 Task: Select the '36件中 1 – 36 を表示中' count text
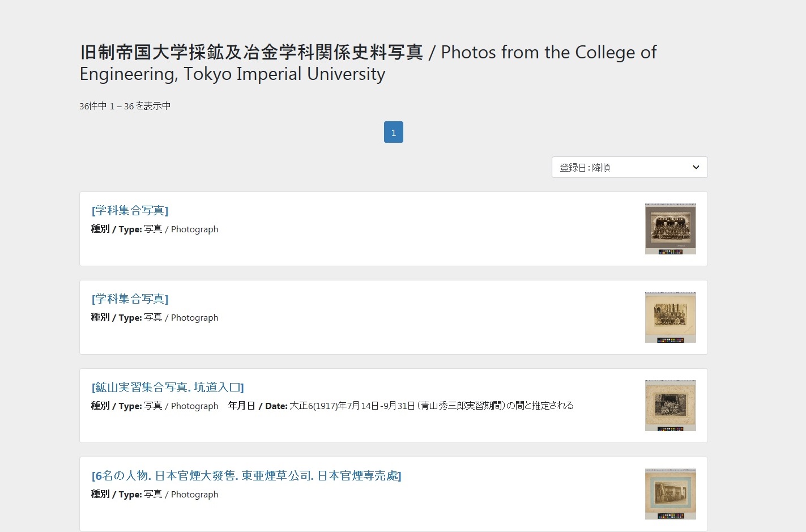[125, 106]
